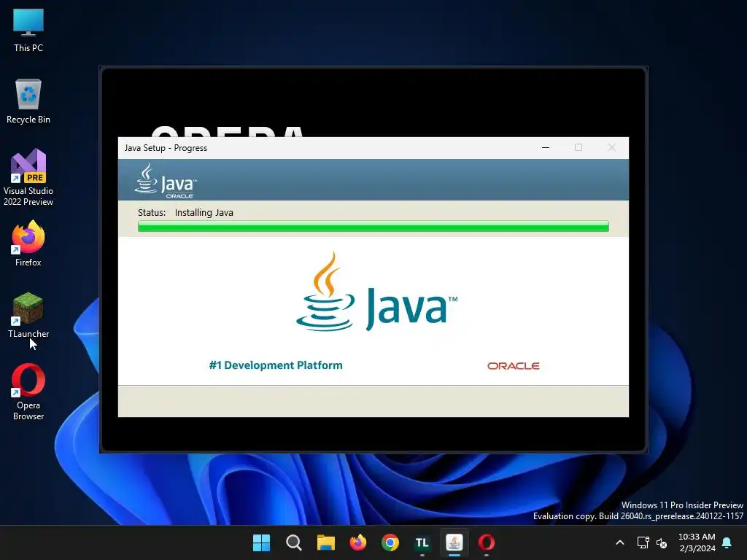Click the green installation progress bar
The height and width of the screenshot is (560, 747).
coord(373,226)
